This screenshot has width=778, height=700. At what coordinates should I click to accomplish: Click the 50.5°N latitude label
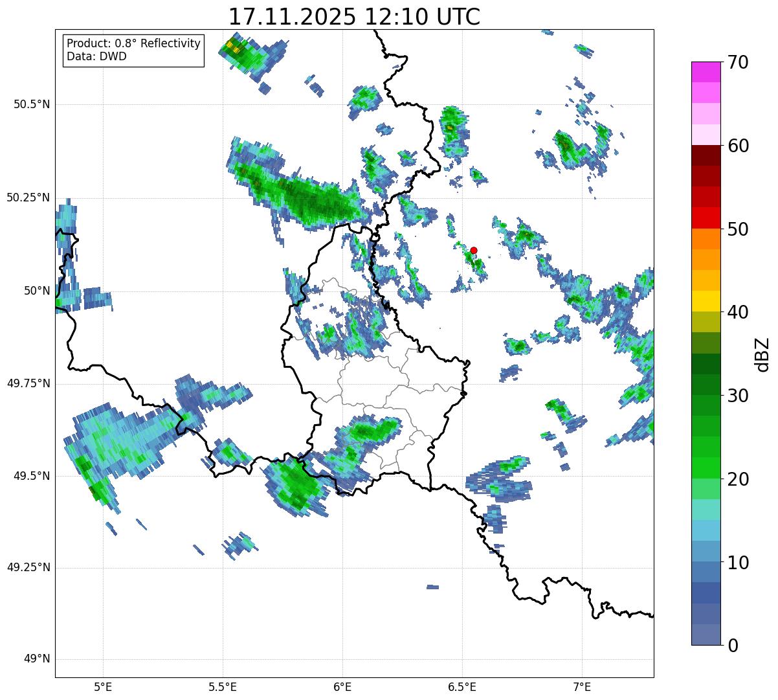point(31,105)
